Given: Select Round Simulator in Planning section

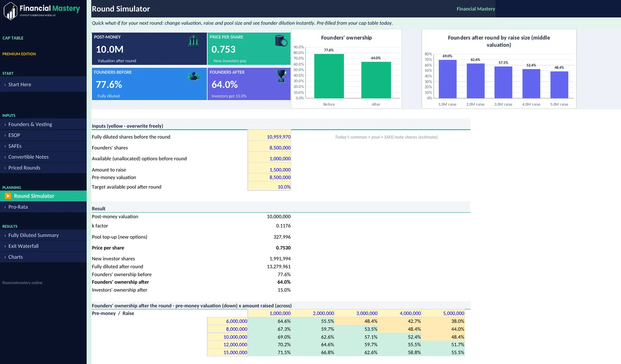Looking at the screenshot, I should 43,196.
